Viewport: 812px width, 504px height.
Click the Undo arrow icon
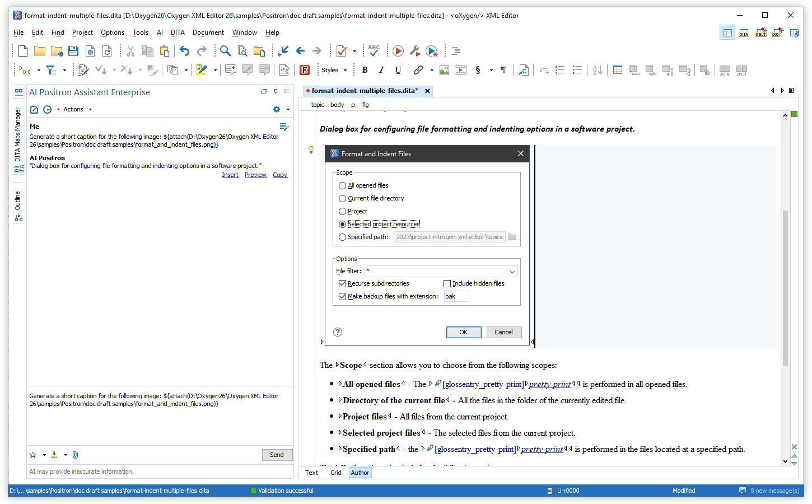pyautogui.click(x=184, y=51)
